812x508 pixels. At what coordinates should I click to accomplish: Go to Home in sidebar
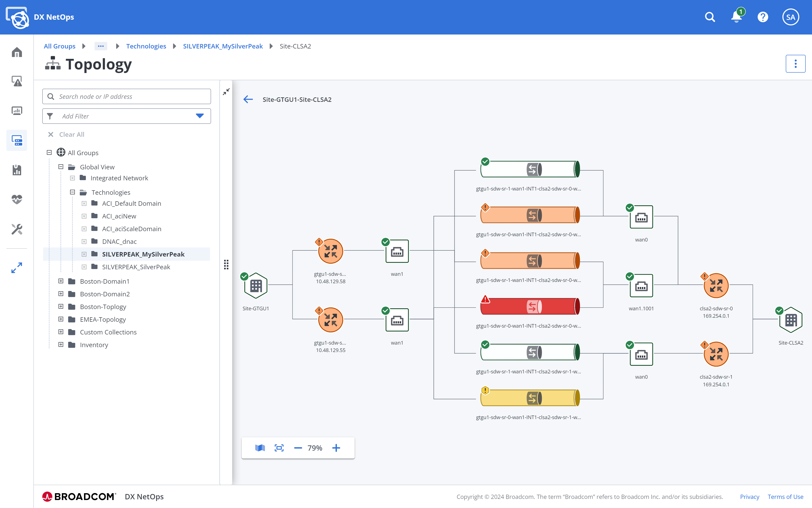point(17,52)
